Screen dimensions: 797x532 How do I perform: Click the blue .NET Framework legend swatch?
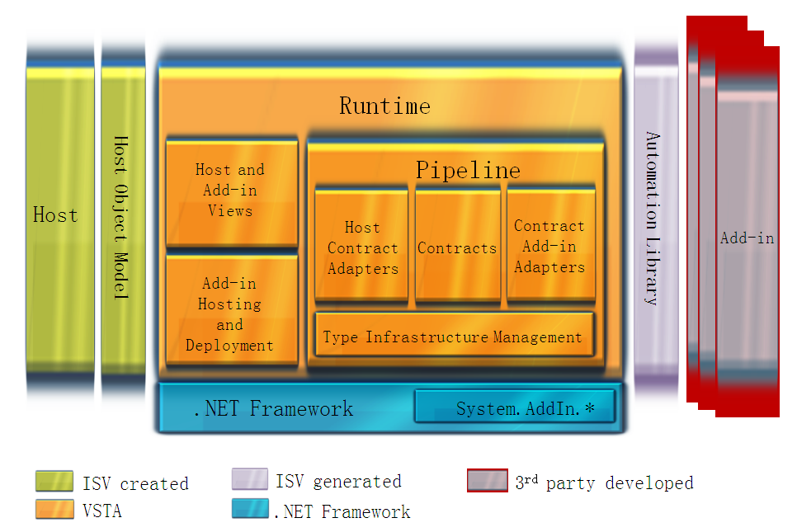(250, 509)
